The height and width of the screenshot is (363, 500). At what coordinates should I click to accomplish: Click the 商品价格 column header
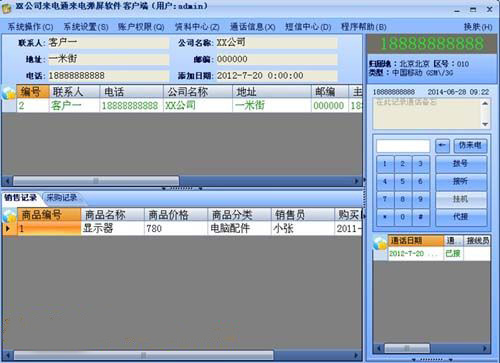(x=176, y=215)
